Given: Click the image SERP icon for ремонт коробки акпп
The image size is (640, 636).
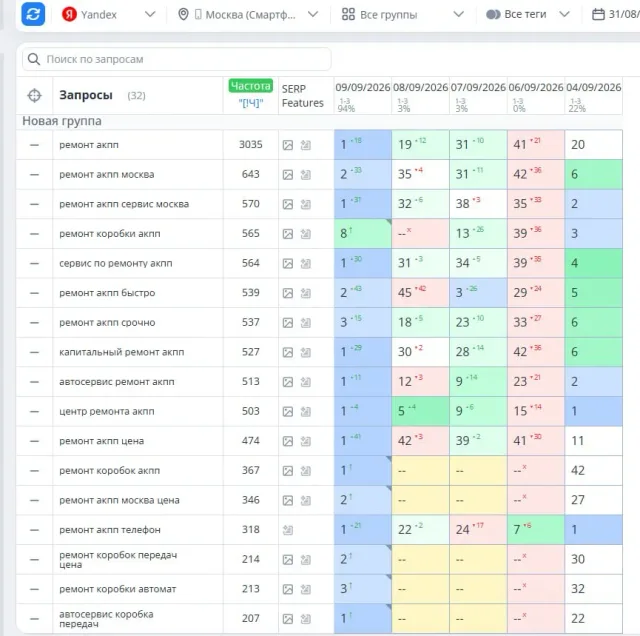Looking at the screenshot, I should [x=288, y=234].
